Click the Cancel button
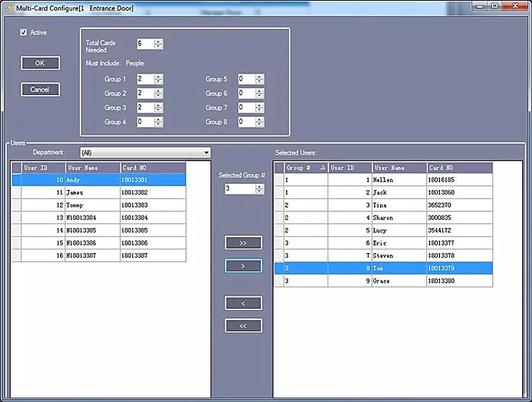 40,90
